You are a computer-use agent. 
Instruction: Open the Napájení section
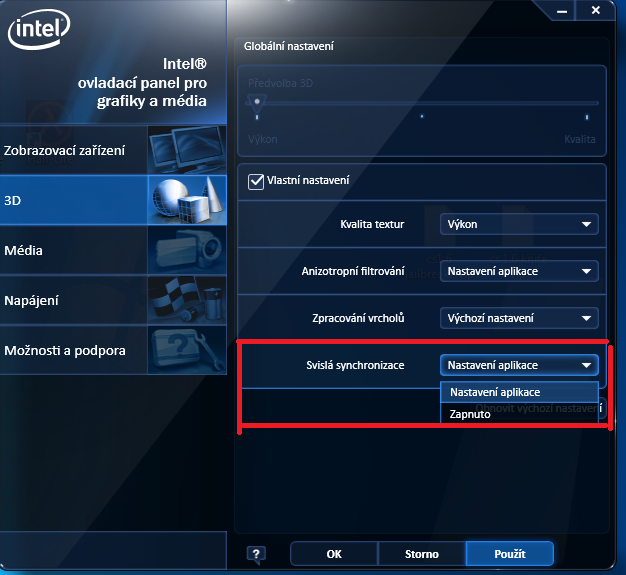pos(113,300)
